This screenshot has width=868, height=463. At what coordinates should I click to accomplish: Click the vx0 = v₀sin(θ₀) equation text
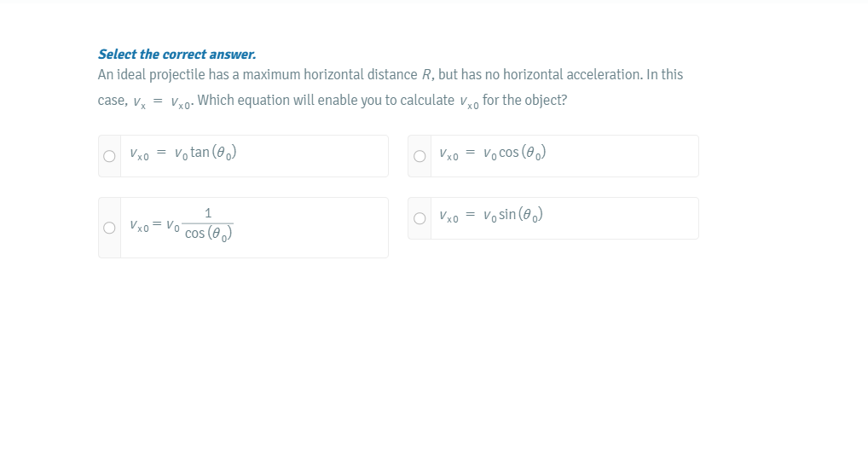493,216
